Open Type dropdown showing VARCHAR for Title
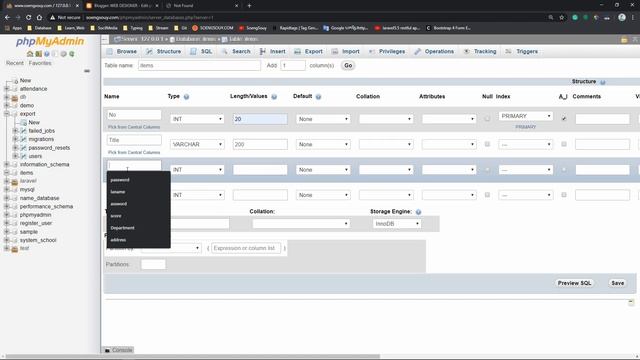Viewport: 640px width, 360px height. point(197,144)
